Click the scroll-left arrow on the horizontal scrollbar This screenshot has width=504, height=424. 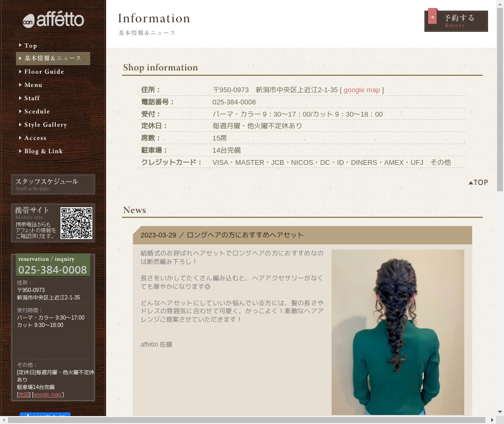4,420
